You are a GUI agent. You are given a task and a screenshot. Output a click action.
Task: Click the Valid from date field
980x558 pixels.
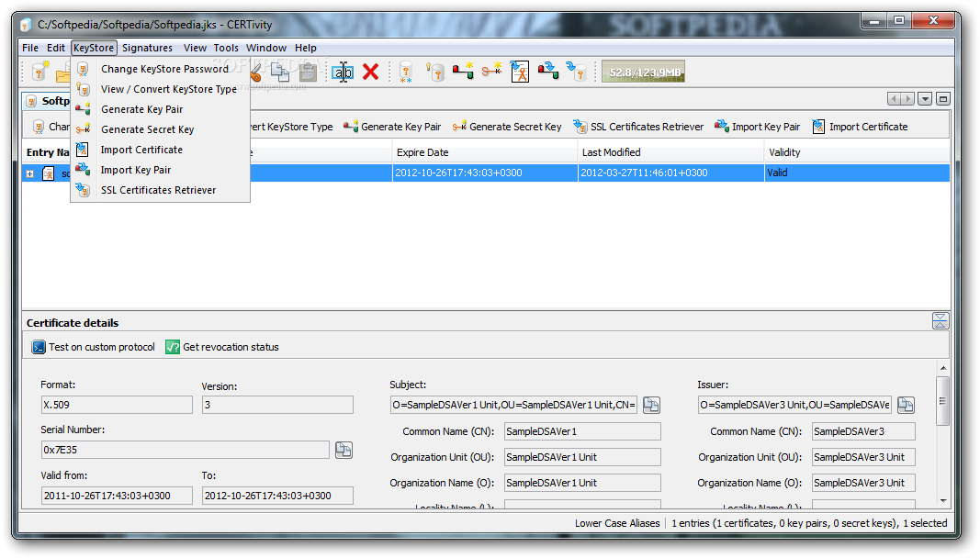point(117,496)
